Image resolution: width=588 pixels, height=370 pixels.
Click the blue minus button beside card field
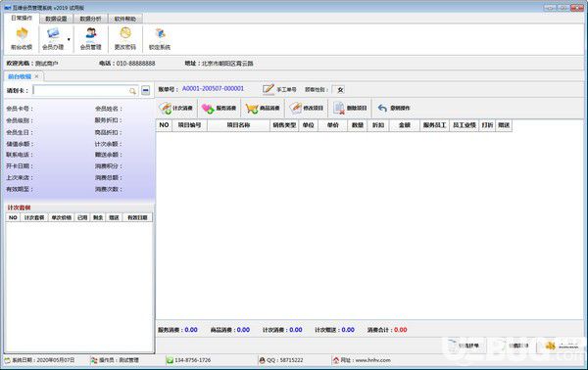pyautogui.click(x=145, y=90)
